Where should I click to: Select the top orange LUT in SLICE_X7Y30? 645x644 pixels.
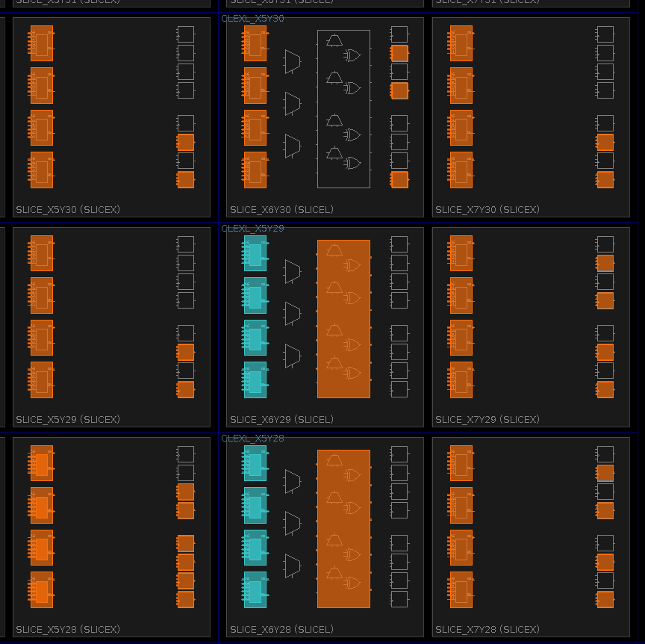[461, 43]
